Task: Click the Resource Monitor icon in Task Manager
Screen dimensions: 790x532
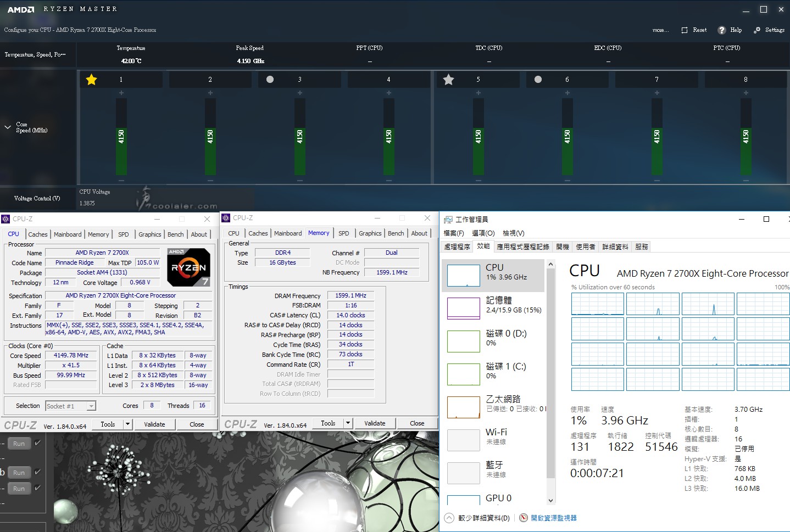Action: [x=524, y=518]
